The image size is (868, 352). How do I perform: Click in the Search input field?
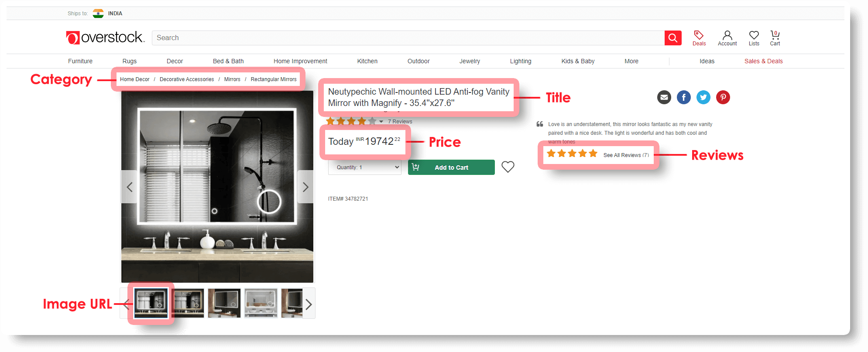[408, 38]
